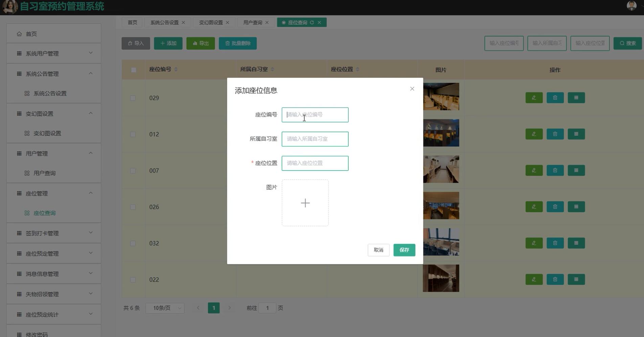Collapse the 座位管理 sidebar menu

(x=54, y=193)
